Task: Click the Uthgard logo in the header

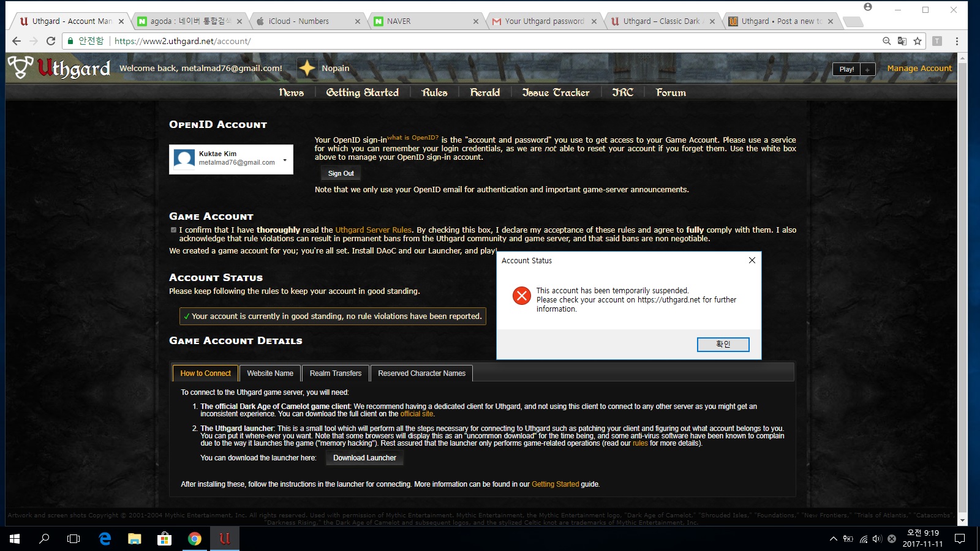Action: point(59,67)
